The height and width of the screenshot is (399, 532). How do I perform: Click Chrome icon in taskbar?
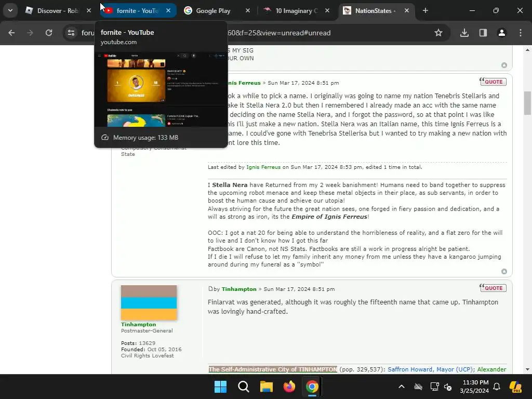click(312, 387)
